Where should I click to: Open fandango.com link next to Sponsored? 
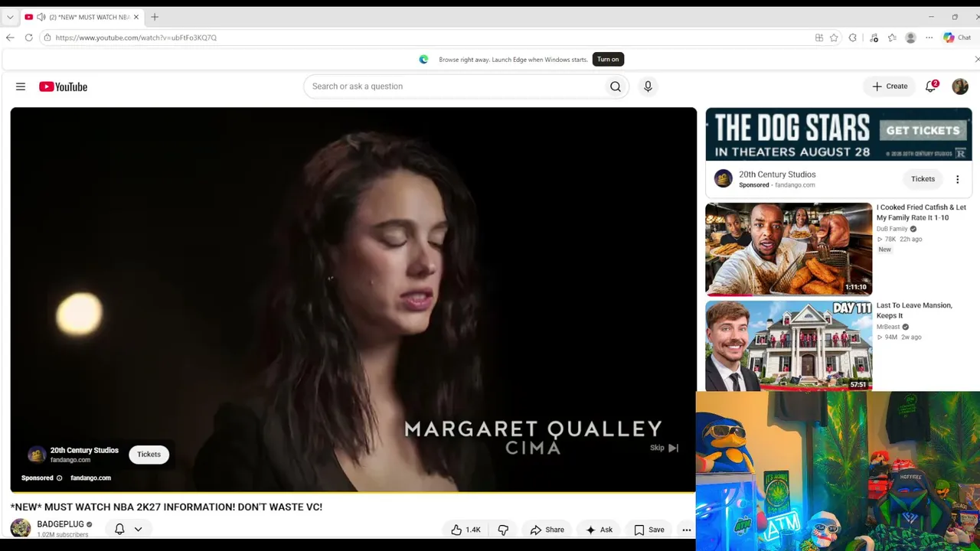(90, 478)
